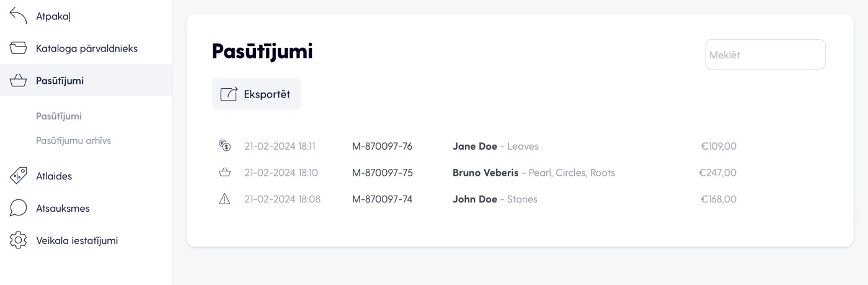
Task: Click the payment coins icon on Jane Doe order
Action: 224,146
